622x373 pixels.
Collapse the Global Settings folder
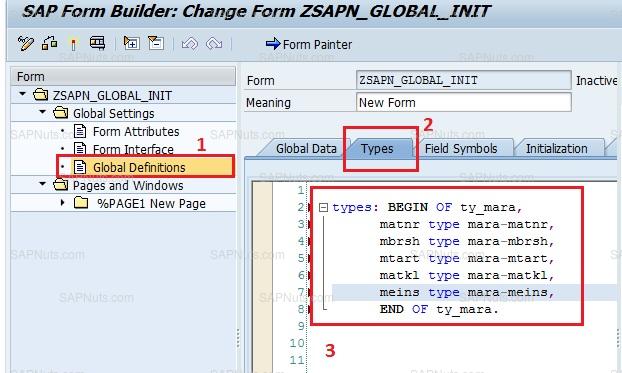point(42,112)
